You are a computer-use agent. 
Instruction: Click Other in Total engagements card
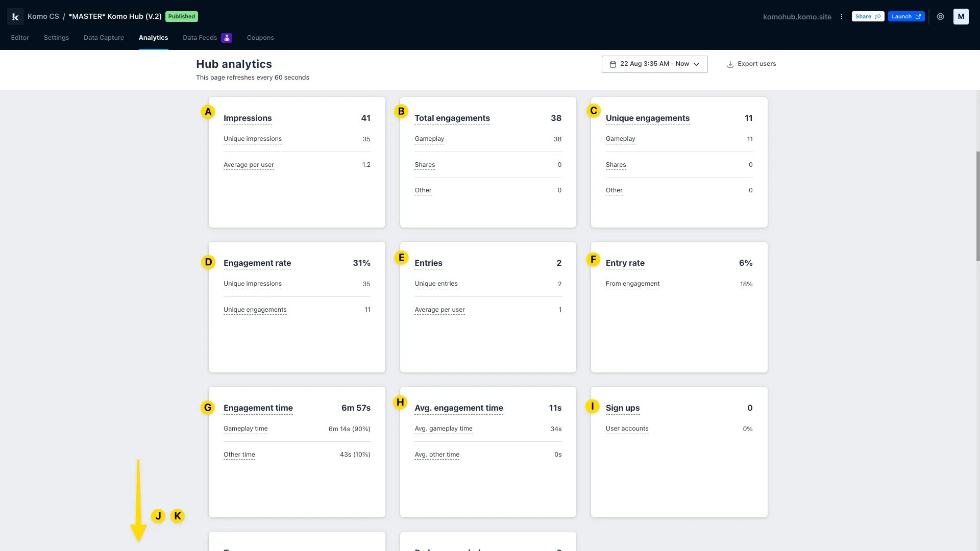[423, 190]
